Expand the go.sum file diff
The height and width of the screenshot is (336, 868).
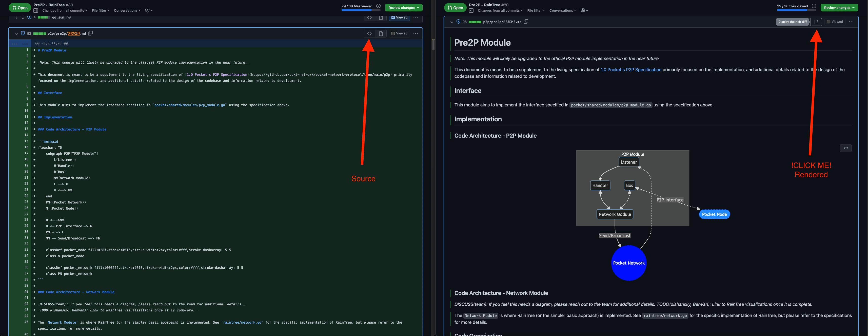coord(16,17)
